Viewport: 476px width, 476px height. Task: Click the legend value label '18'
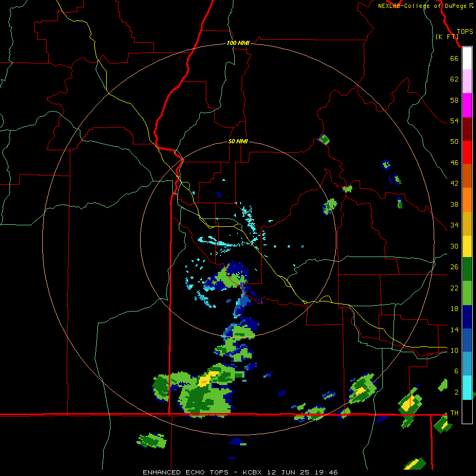pos(454,309)
